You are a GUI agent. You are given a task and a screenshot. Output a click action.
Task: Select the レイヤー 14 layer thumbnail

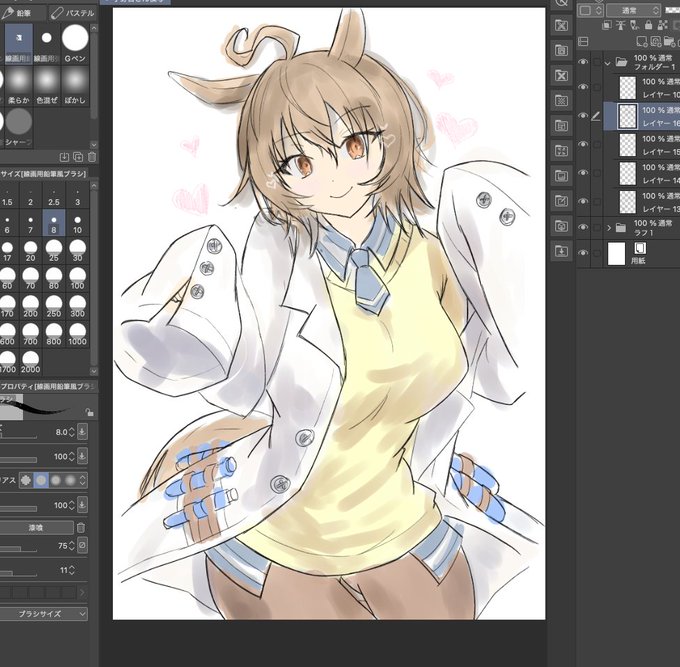coord(628,173)
